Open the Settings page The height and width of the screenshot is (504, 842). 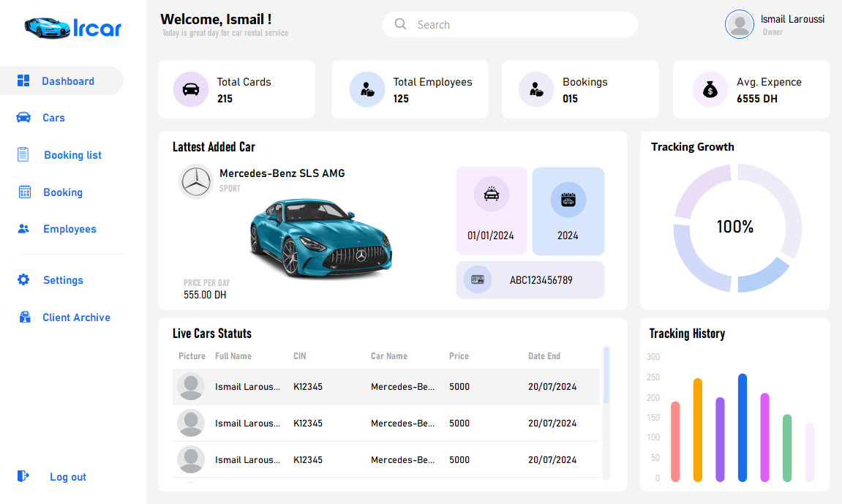pos(63,280)
